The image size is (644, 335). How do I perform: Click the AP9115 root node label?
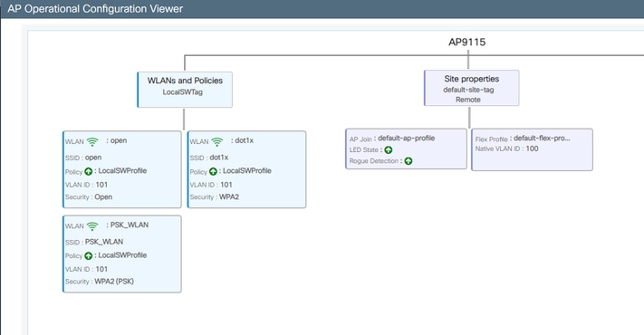tap(466, 42)
